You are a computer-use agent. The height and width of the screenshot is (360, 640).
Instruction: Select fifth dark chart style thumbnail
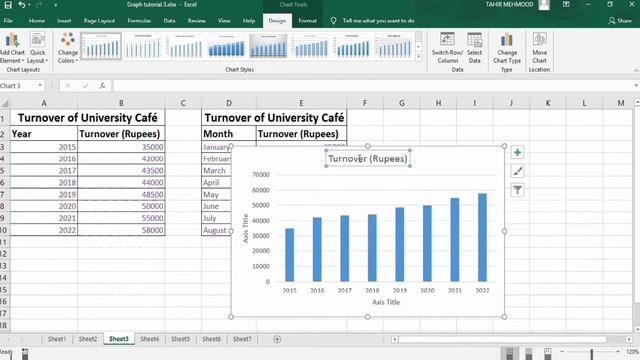tap(268, 46)
